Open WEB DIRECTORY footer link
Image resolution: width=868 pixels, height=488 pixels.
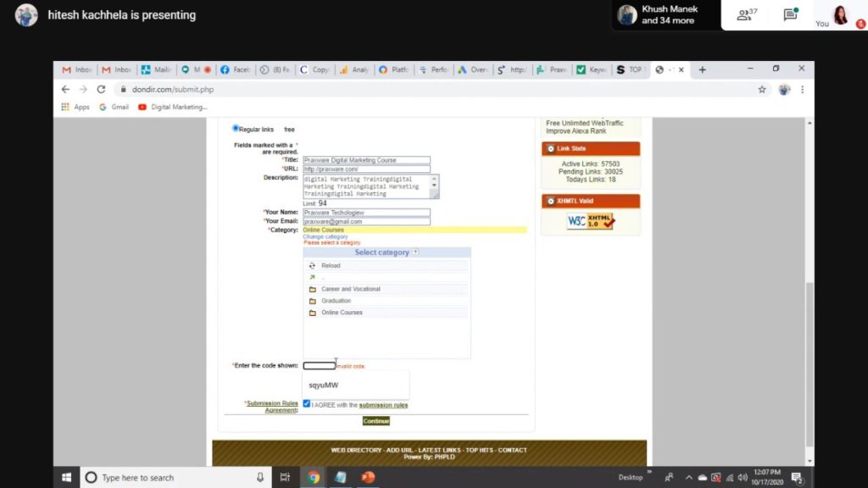356,450
